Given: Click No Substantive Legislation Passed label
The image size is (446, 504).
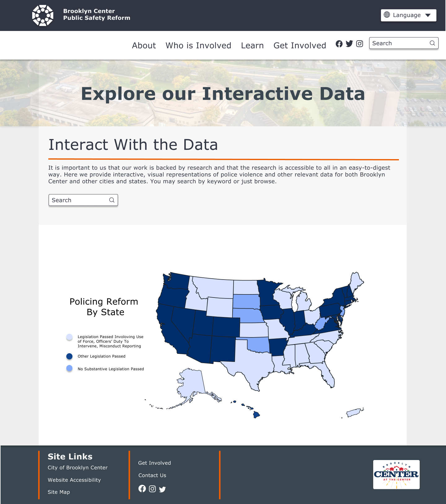Looking at the screenshot, I should (x=111, y=369).
